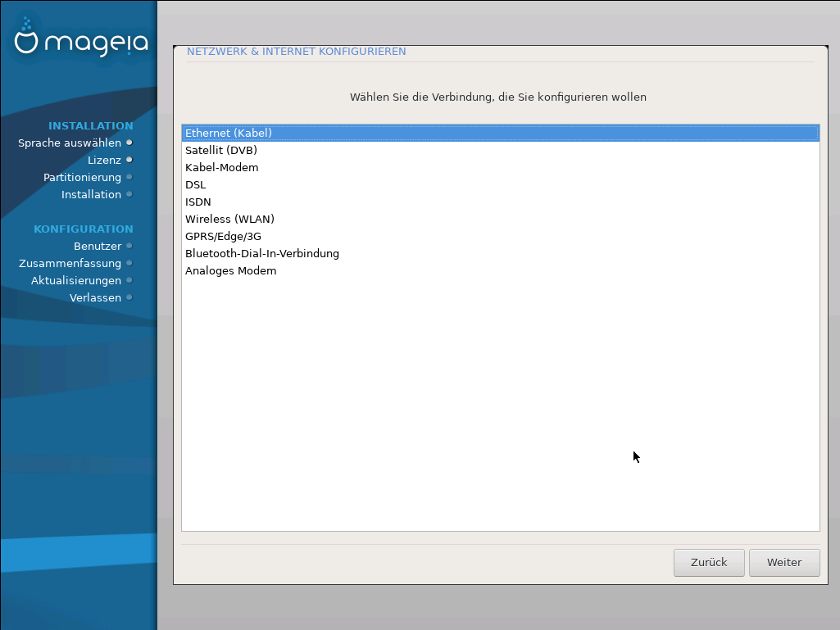Click the Mageia logo
The width and height of the screenshot is (840, 630).
[x=81, y=39]
